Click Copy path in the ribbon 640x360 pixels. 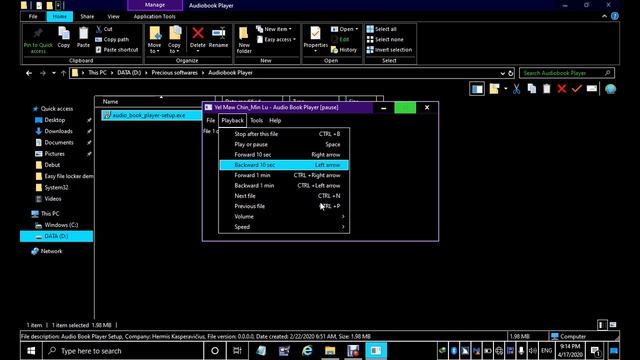(x=112, y=40)
